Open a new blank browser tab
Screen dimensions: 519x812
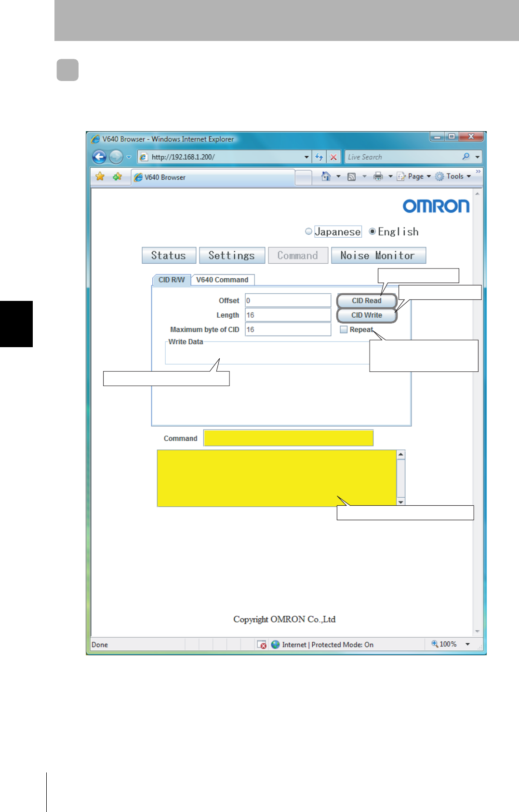point(303,177)
